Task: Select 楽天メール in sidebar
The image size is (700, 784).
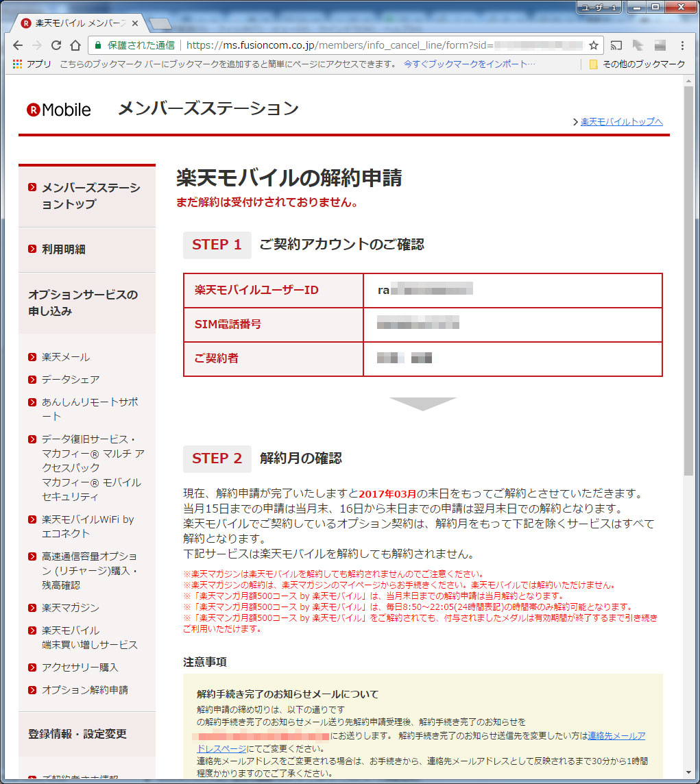Action: click(x=65, y=357)
